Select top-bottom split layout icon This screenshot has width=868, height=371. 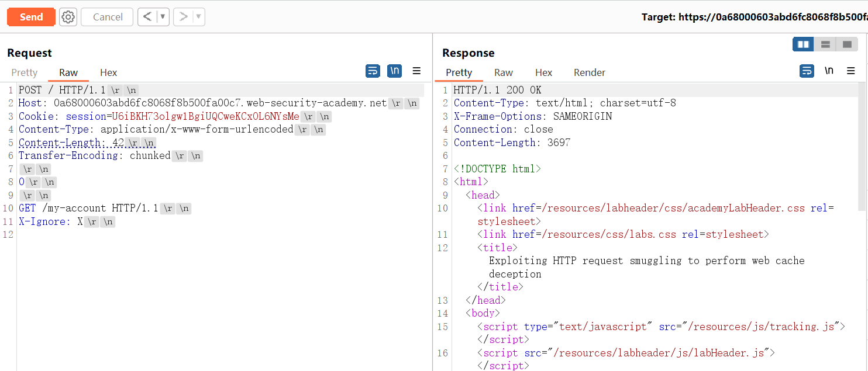coord(825,44)
